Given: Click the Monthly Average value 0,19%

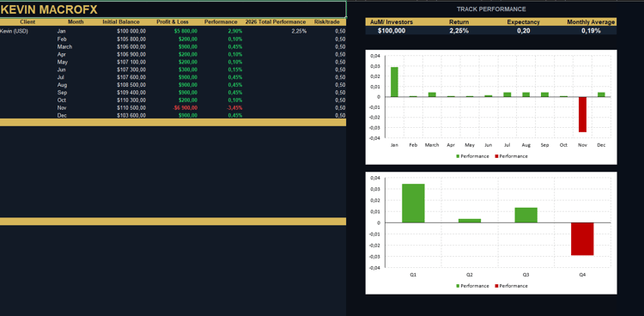Looking at the screenshot, I should click(591, 31).
